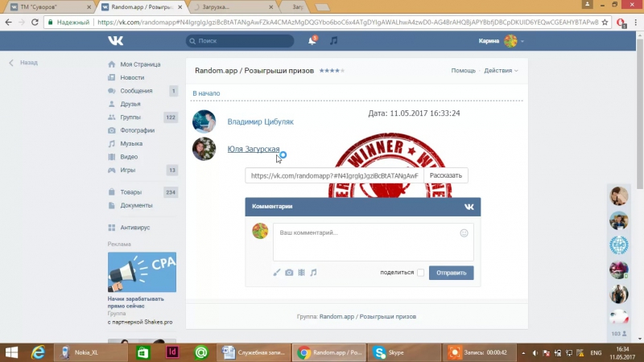Image resolution: width=644 pixels, height=362 pixels.
Task: Click the В начало link
Action: 206,93
